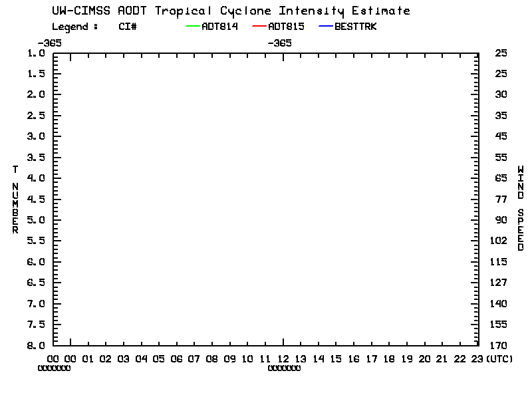Viewport: 532px width, 399px height.
Task: Select the 23 hour mark on time axis
Action: click(477, 359)
